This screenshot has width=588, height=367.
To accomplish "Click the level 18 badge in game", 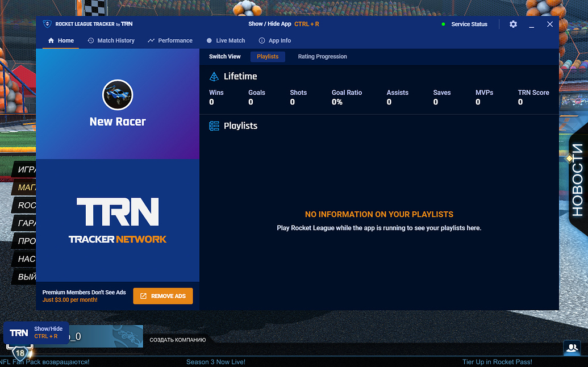I will point(20,353).
